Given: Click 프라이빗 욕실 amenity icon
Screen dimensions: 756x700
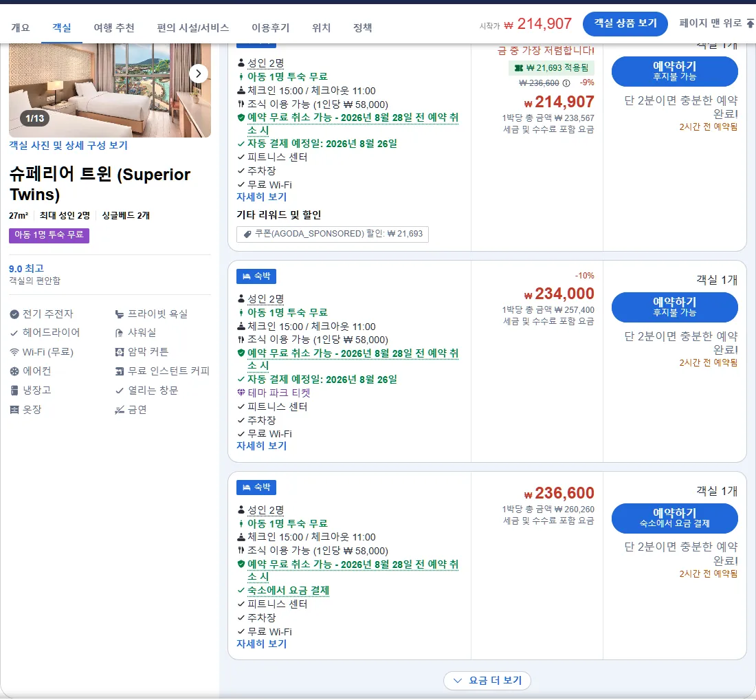Looking at the screenshot, I should point(119,314).
